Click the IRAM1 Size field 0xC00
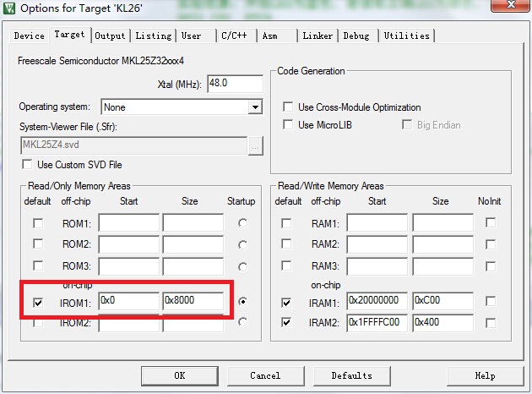 pyautogui.click(x=442, y=301)
